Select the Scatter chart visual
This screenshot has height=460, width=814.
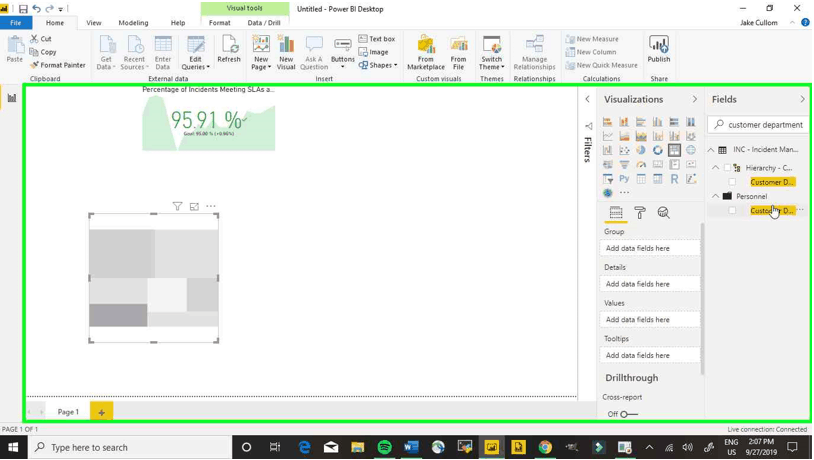click(624, 150)
